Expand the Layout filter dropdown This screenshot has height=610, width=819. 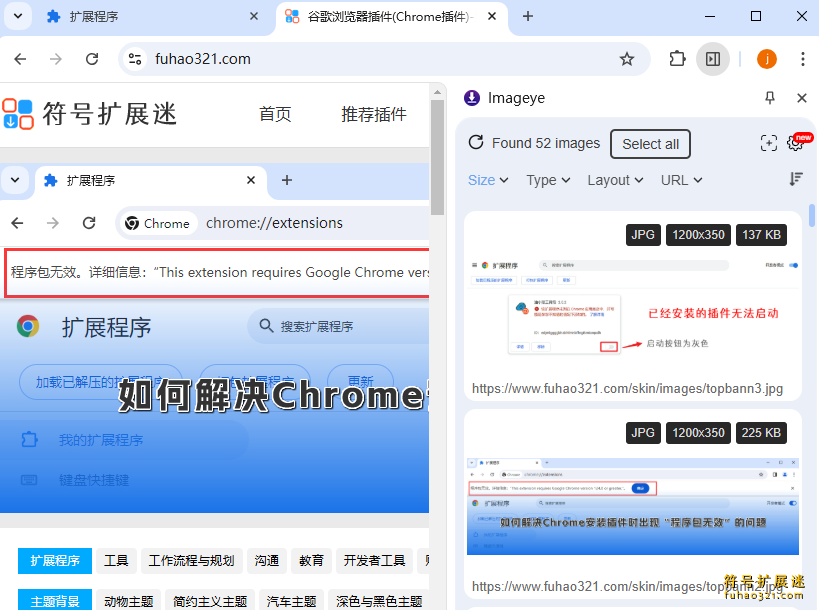[x=615, y=180]
